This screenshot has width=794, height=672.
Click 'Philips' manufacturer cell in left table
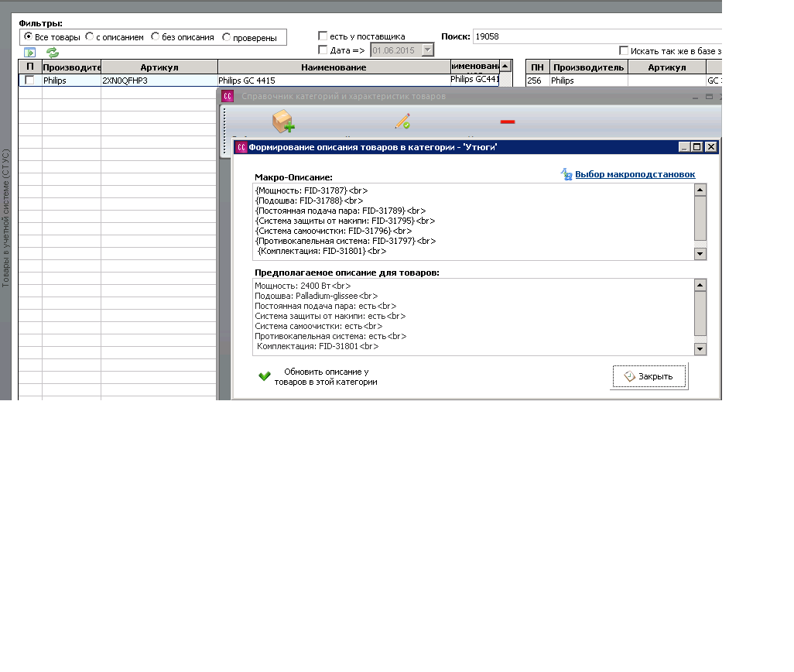[71, 80]
